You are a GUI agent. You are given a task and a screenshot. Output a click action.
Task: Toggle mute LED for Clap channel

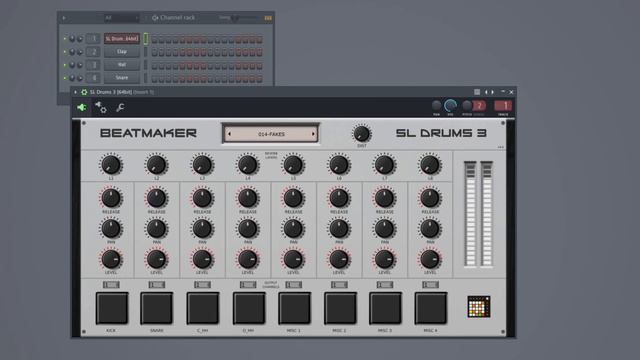pos(64,52)
